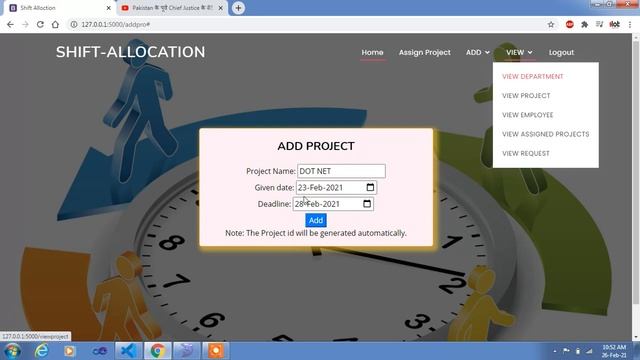Click the address bar URL
Screen dimensions: 640x360
click(116, 24)
